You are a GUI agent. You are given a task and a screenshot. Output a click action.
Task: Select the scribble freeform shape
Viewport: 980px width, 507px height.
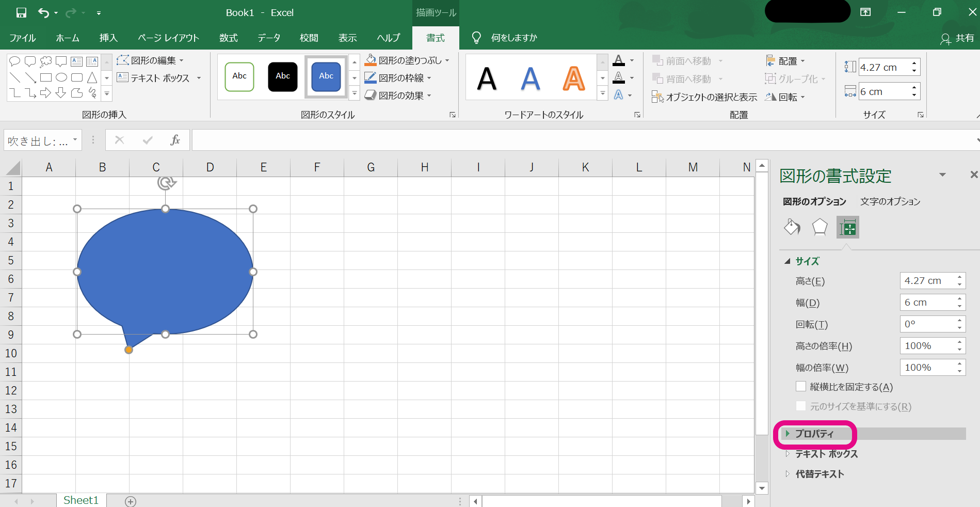[x=92, y=93]
